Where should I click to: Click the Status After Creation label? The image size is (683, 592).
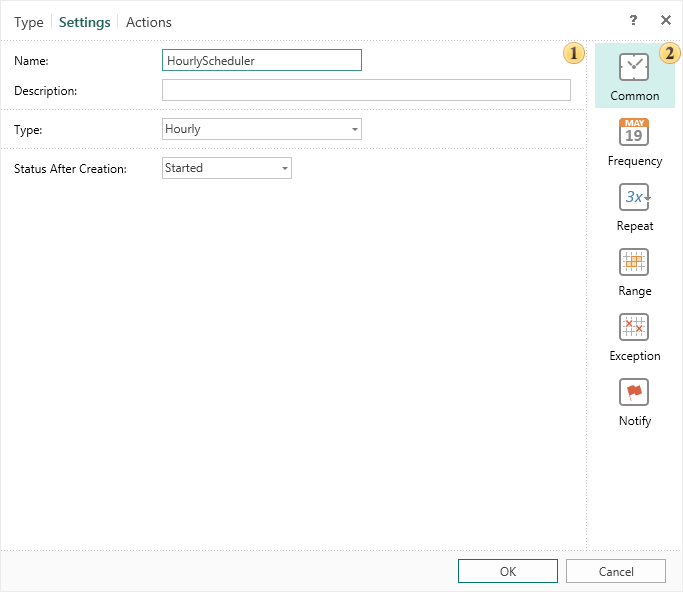click(70, 169)
